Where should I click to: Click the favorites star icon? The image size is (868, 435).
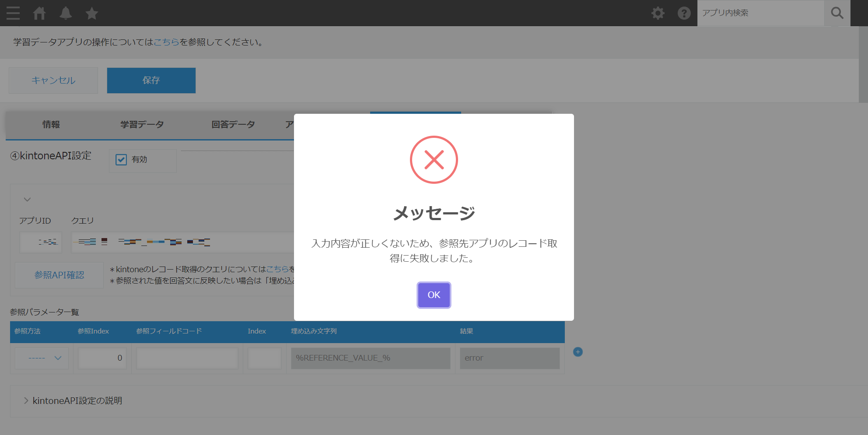[92, 13]
